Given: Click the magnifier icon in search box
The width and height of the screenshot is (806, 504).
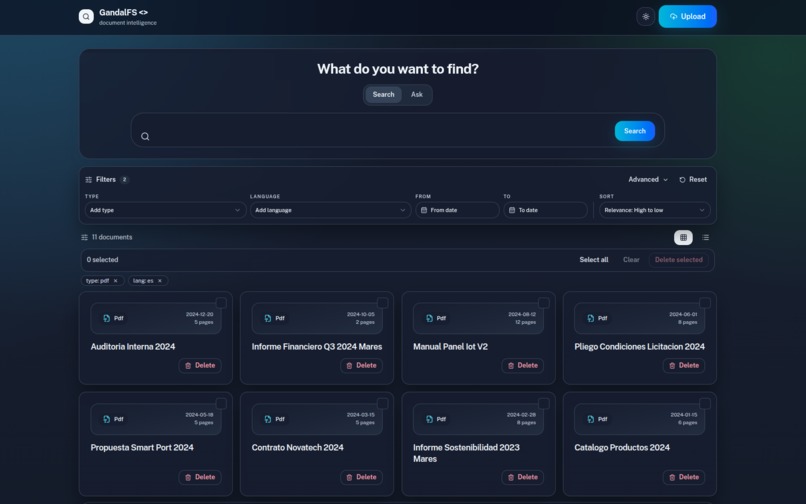Looking at the screenshot, I should point(145,136).
